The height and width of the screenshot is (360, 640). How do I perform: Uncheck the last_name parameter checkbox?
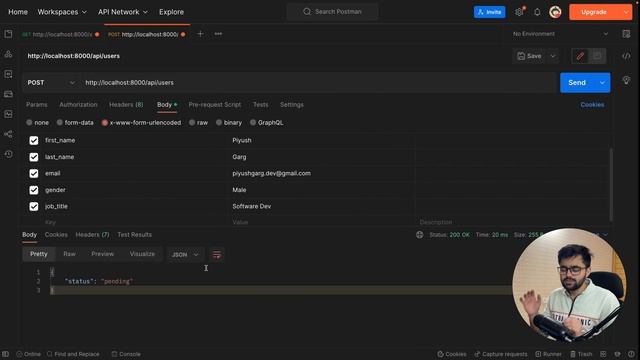[x=34, y=157]
